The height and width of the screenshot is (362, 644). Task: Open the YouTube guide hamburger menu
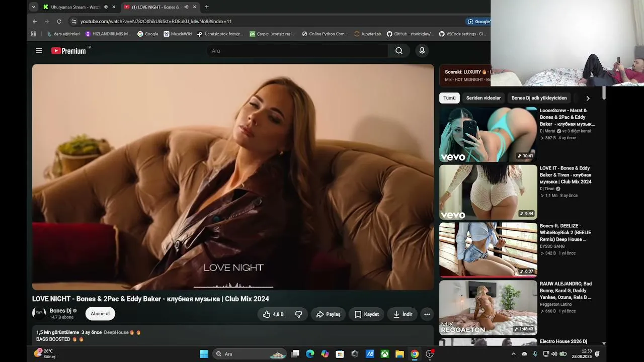tap(39, 51)
